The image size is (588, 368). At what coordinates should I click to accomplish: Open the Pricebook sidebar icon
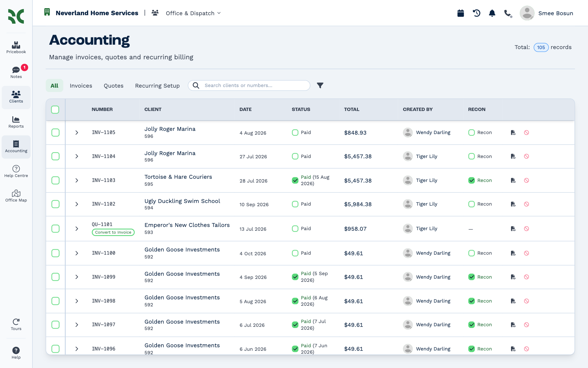pos(16,47)
